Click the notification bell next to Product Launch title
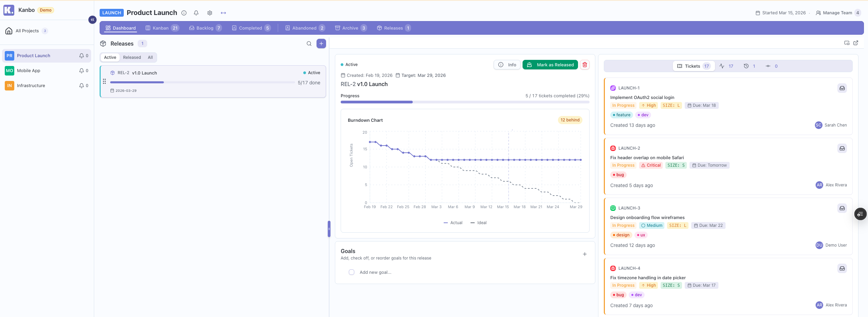Viewport: 868px width, 317px height. pyautogui.click(x=196, y=13)
